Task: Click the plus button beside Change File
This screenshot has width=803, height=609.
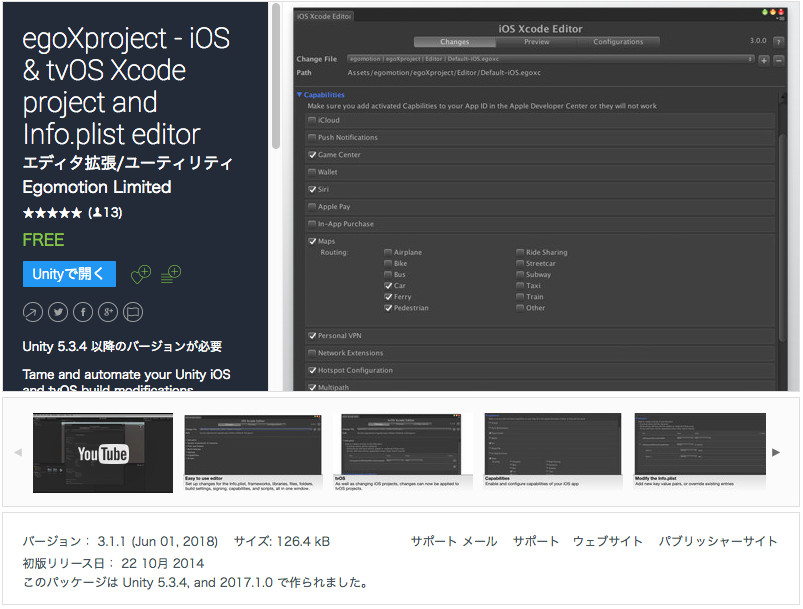Action: [x=764, y=60]
